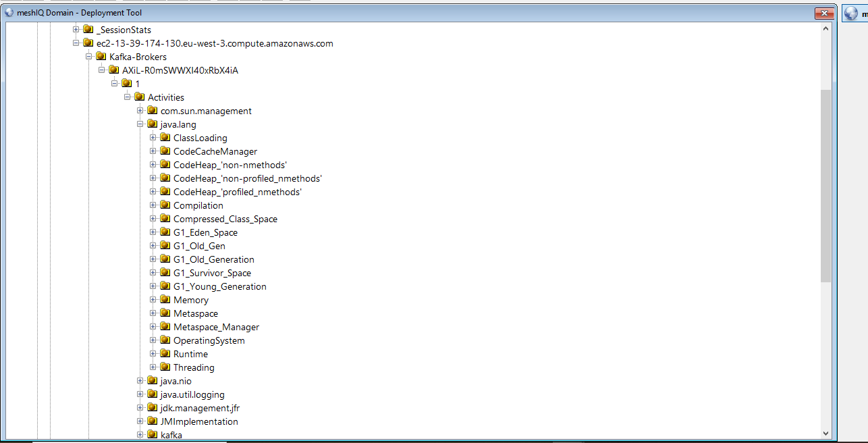Select the Activities folder icon
The width and height of the screenshot is (868, 443).
(x=140, y=97)
